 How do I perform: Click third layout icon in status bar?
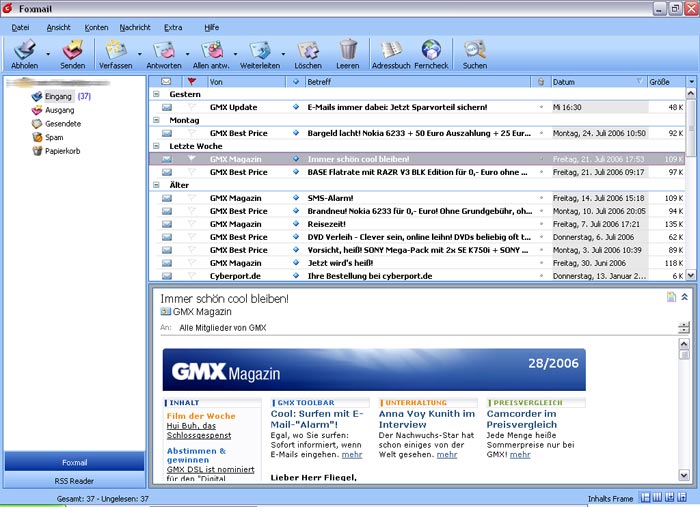[x=670, y=497]
